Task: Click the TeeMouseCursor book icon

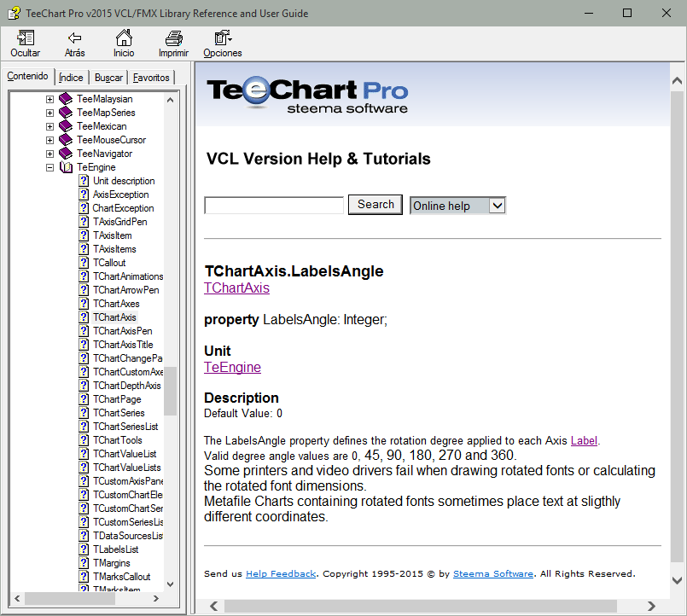Action: (x=66, y=139)
